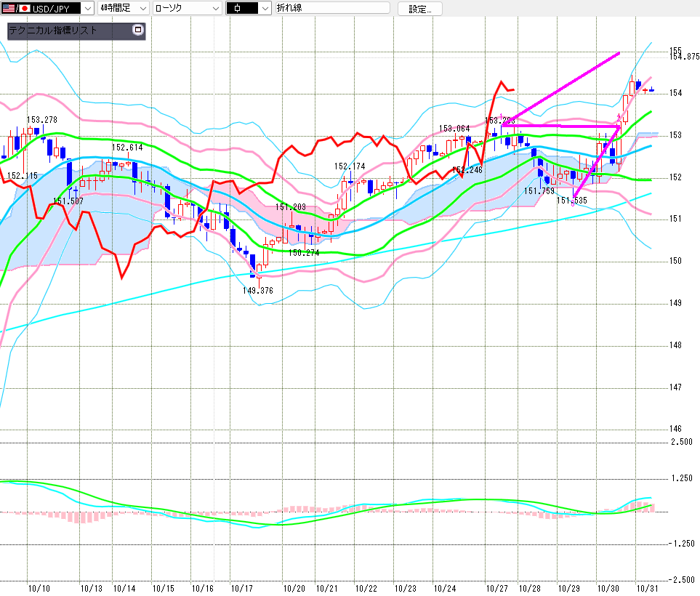This screenshot has width=700, height=596.
Task: Click the 153.278 high price label
Action: tap(41, 120)
